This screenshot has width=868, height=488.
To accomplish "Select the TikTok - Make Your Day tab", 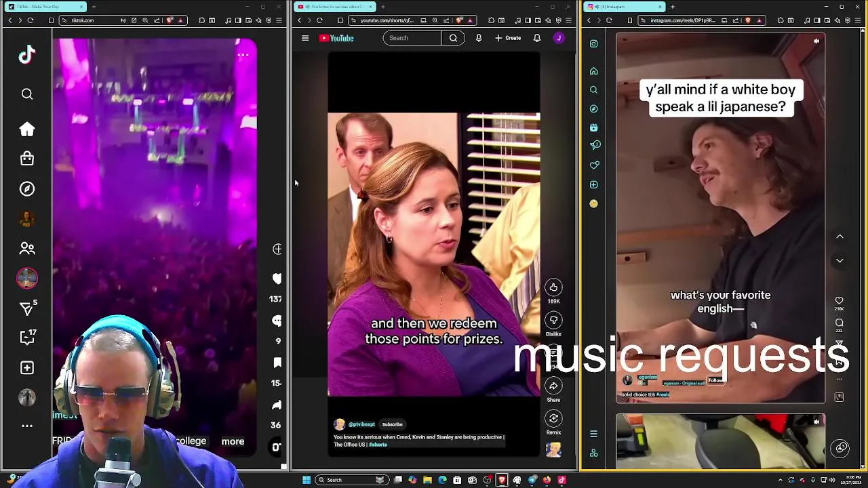I will pyautogui.click(x=45, y=7).
